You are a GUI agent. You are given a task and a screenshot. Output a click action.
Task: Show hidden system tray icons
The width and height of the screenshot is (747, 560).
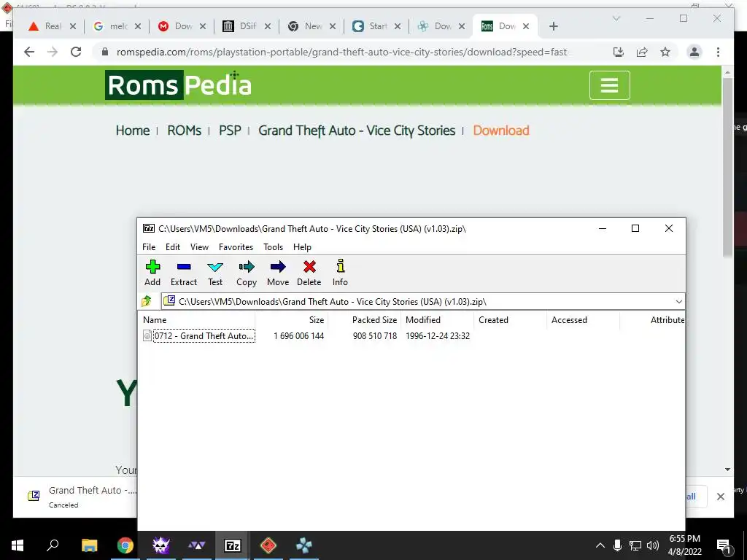[x=600, y=545]
